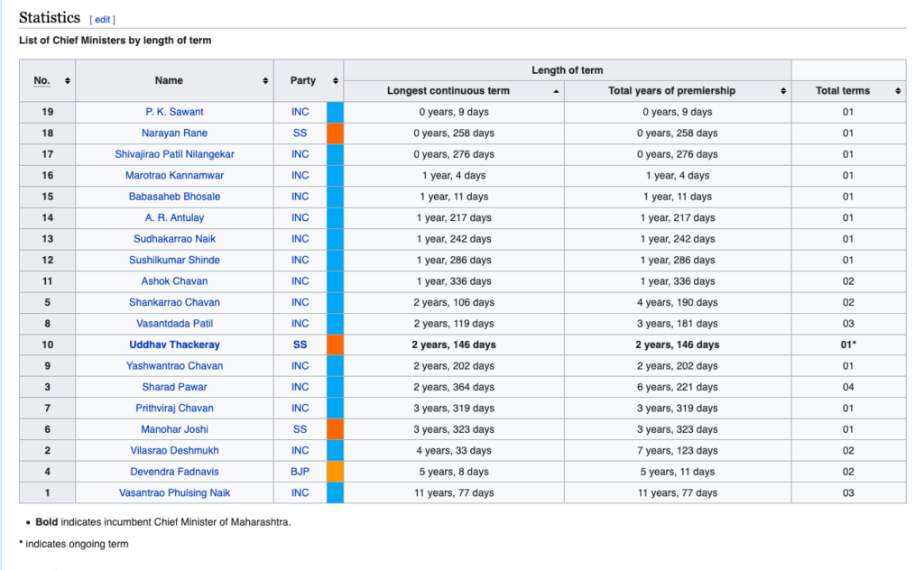Select Prithviraj Chavan name link
Viewport: 924px width, 570px height.
[x=174, y=408]
